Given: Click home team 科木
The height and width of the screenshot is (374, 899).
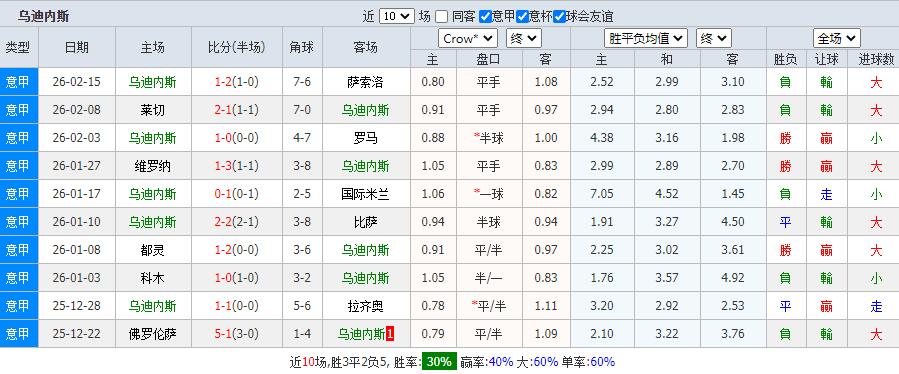Looking at the screenshot, I should point(152,278).
